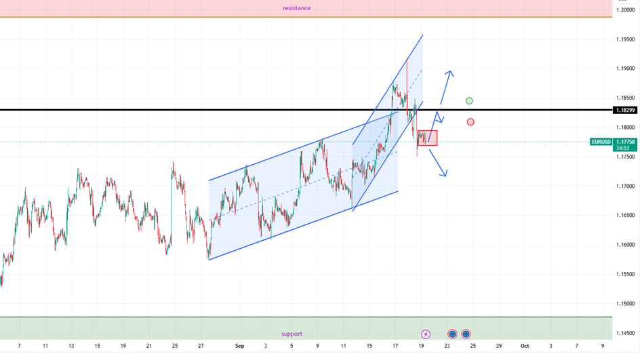Click the 1.18000 price axis label
This screenshot has width=644, height=354.
point(625,127)
